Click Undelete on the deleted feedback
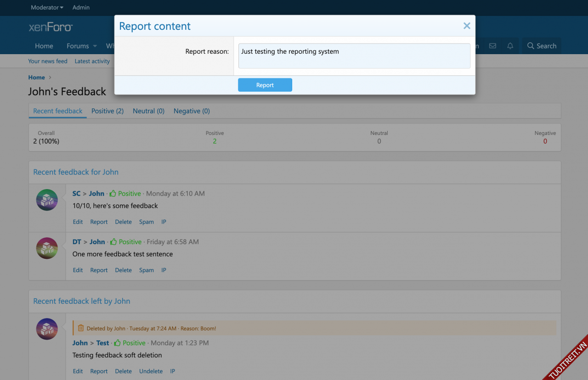 point(151,371)
